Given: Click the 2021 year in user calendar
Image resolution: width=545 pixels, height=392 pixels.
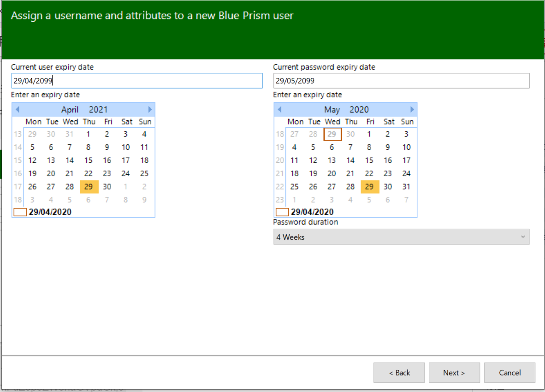Looking at the screenshot, I should [98, 109].
